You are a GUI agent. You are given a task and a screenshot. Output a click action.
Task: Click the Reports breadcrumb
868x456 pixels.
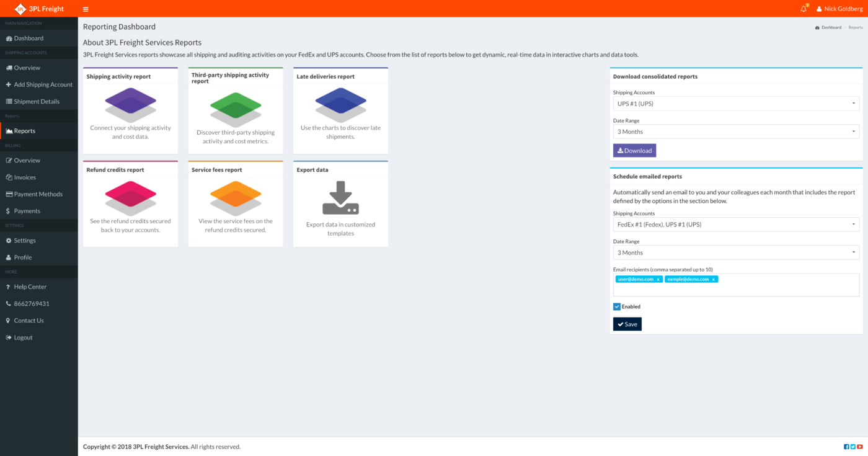coord(856,27)
